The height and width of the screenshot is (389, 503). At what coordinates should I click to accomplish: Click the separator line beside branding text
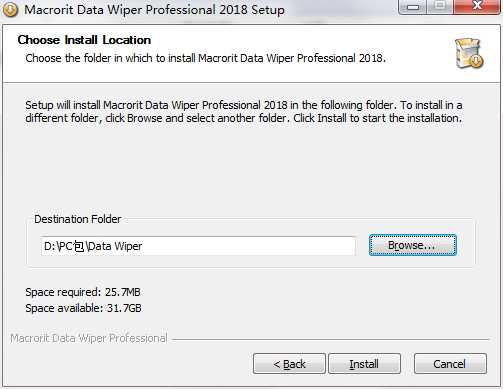pos(331,340)
